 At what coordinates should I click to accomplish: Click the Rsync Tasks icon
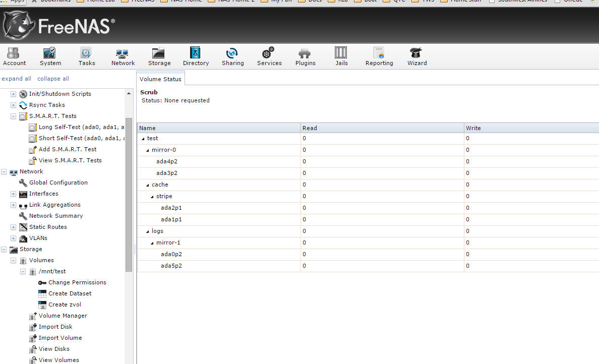[23, 105]
